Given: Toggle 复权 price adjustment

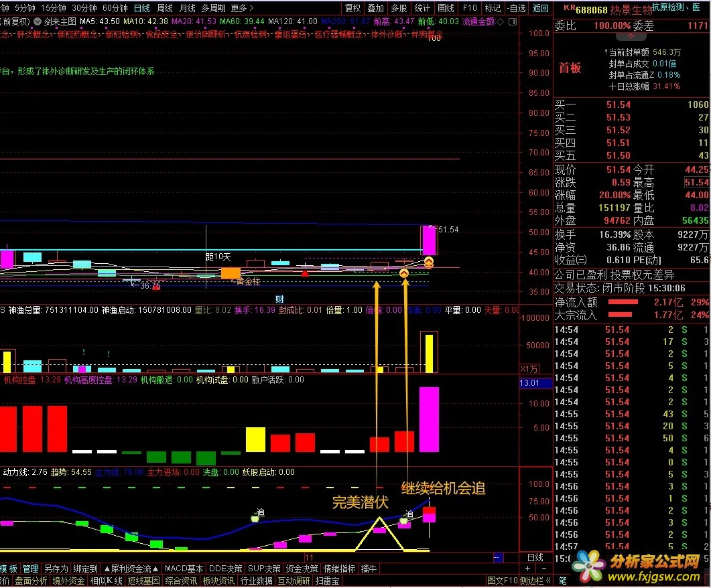Looking at the screenshot, I should (352, 8).
